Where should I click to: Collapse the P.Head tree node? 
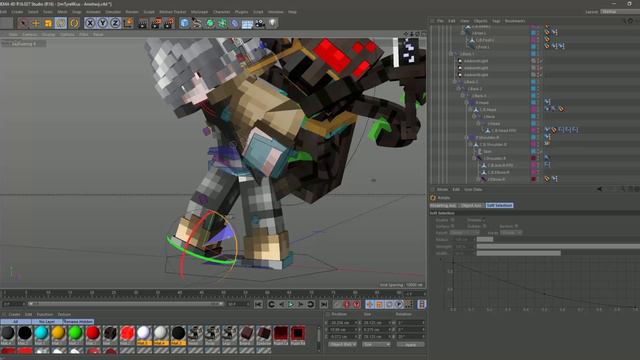pyautogui.click(x=467, y=102)
